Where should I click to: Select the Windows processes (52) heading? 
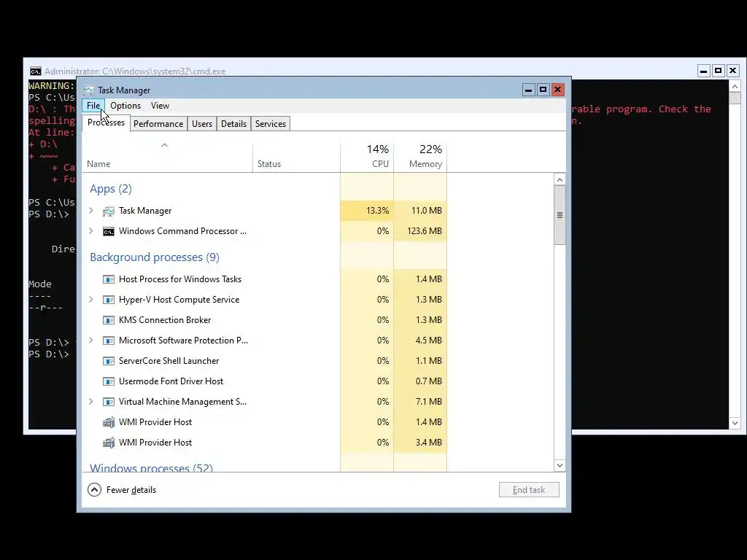point(151,467)
